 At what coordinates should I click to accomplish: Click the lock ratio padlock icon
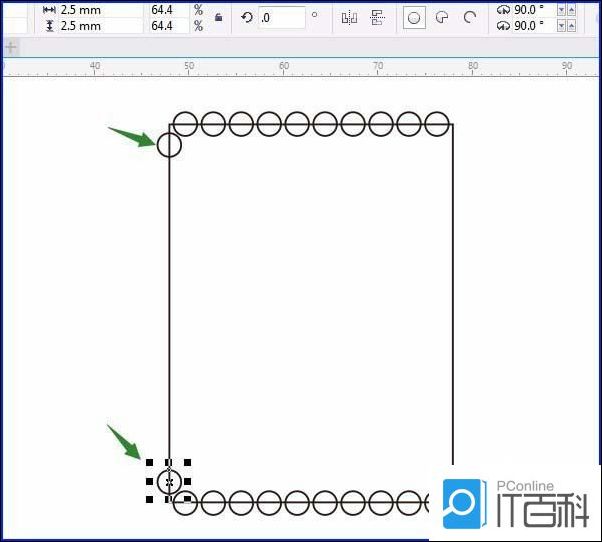point(218,17)
